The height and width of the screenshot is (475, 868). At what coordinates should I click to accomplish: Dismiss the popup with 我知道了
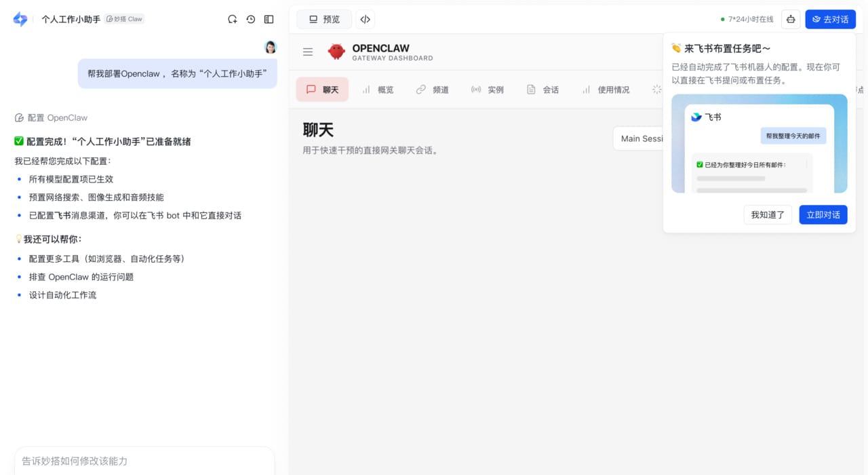[x=768, y=214]
